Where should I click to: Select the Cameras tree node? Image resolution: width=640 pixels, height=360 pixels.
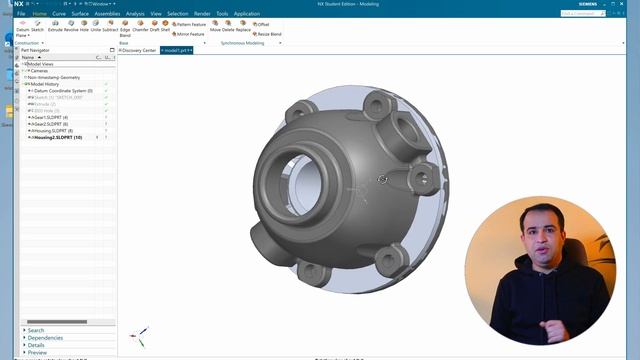39,71
